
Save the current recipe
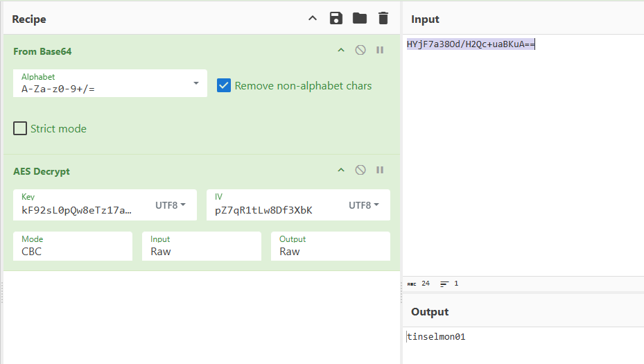pos(336,19)
